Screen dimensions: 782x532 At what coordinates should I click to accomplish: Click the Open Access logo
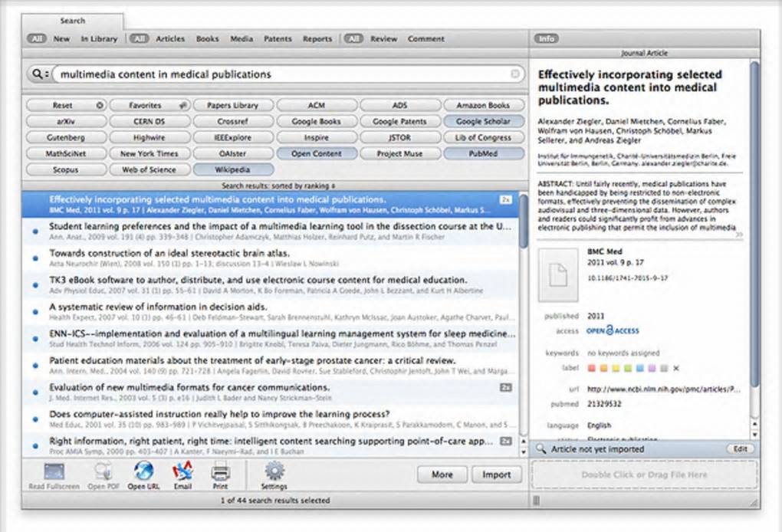click(613, 330)
